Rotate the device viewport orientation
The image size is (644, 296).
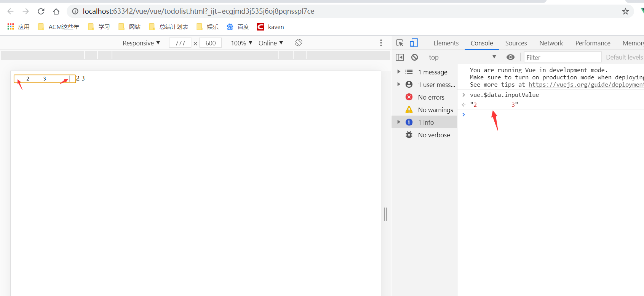tap(299, 43)
